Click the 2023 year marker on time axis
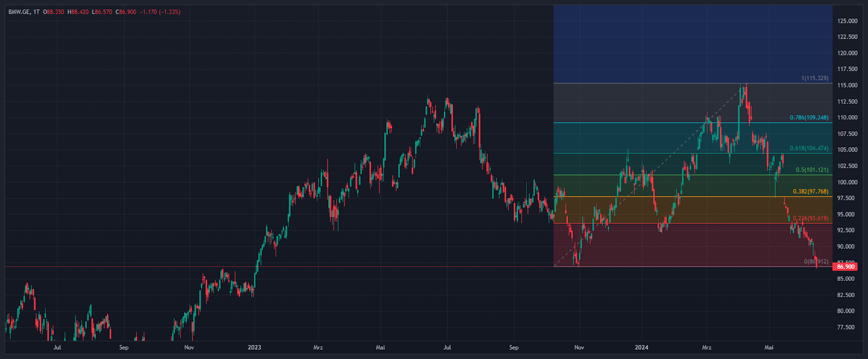Image resolution: width=868 pixels, height=359 pixels. point(254,348)
